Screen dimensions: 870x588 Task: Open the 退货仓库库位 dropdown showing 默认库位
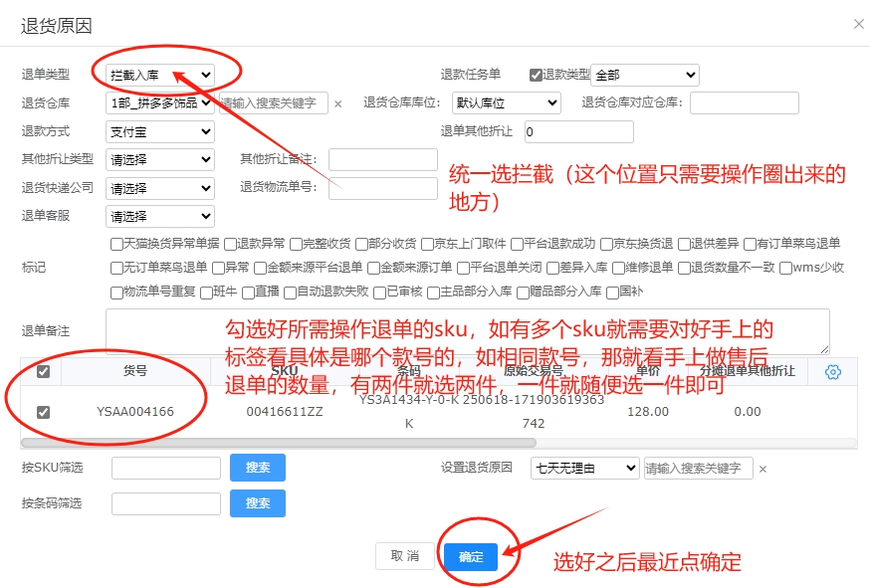pos(506,102)
